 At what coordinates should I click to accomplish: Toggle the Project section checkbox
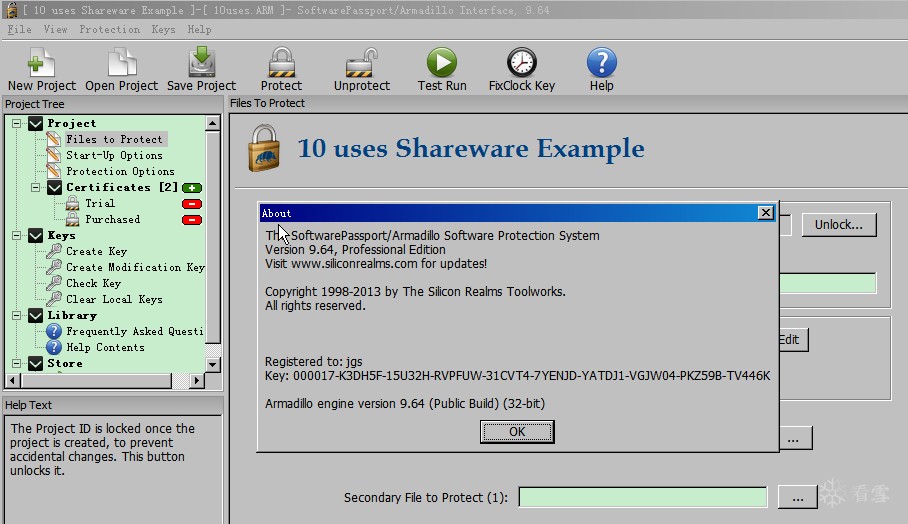[x=35, y=123]
